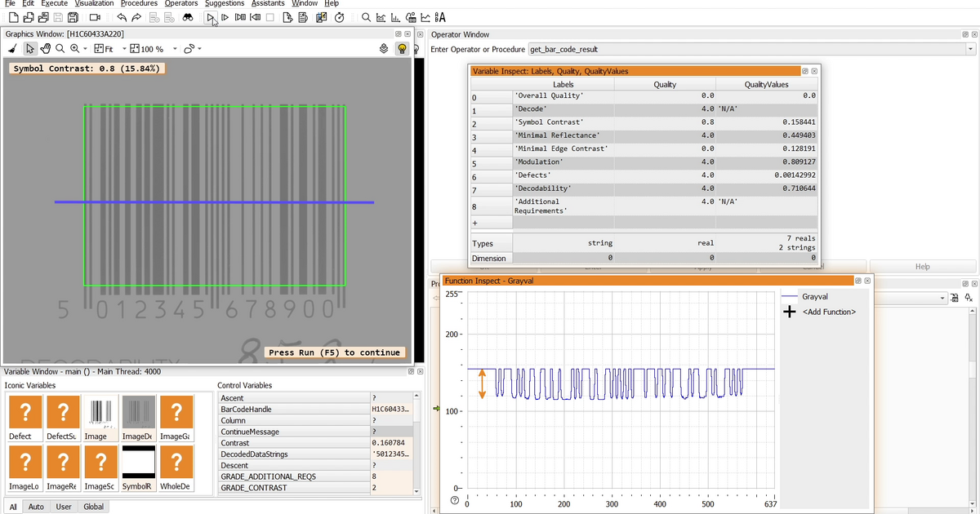The image size is (980, 514).
Task: Open the Visualization menu
Action: pos(94,3)
